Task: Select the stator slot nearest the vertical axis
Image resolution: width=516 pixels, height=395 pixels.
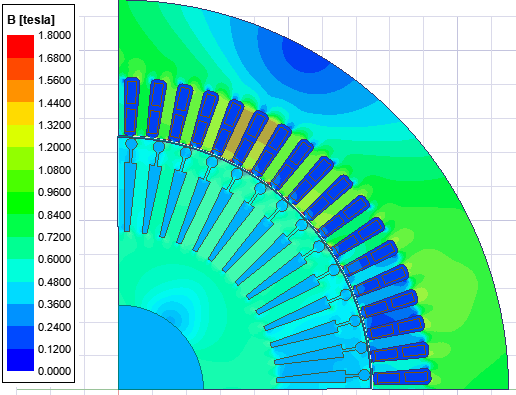Action: (131, 106)
